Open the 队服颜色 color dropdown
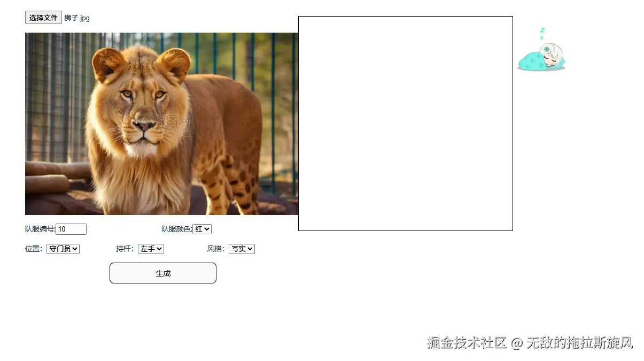644x361 pixels. (x=202, y=229)
